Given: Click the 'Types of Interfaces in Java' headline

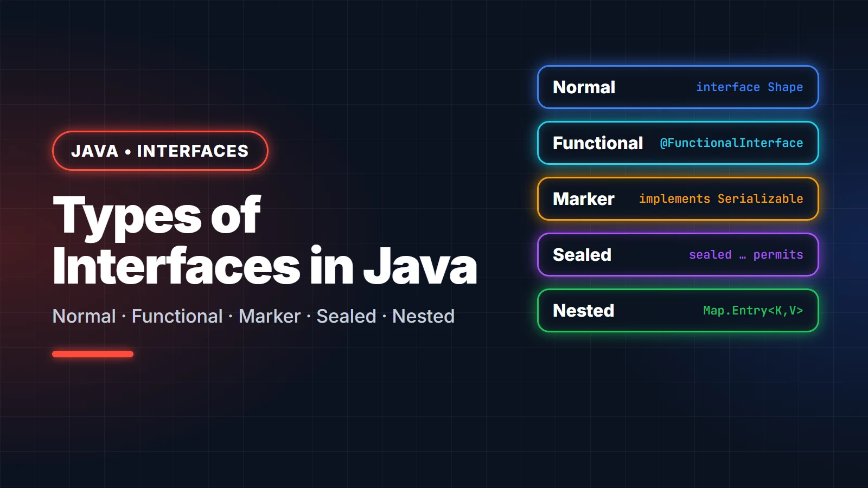Looking at the screenshot, I should 265,241.
